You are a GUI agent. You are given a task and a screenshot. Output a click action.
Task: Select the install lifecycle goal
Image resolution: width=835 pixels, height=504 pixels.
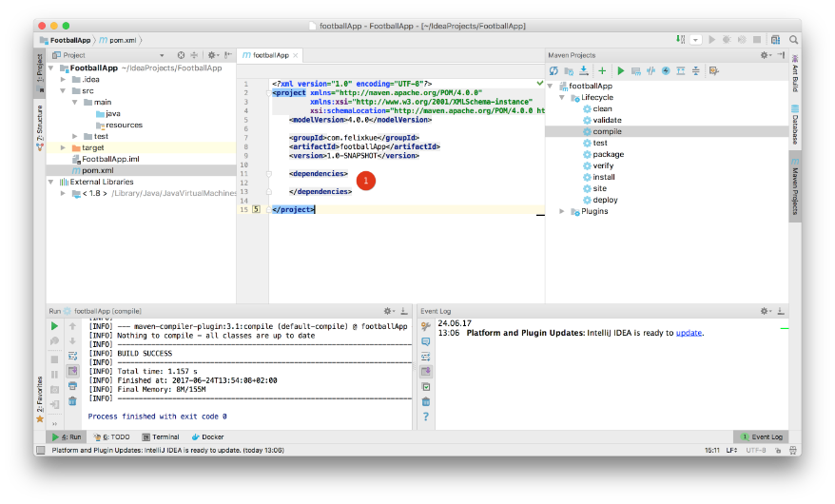pyautogui.click(x=604, y=177)
